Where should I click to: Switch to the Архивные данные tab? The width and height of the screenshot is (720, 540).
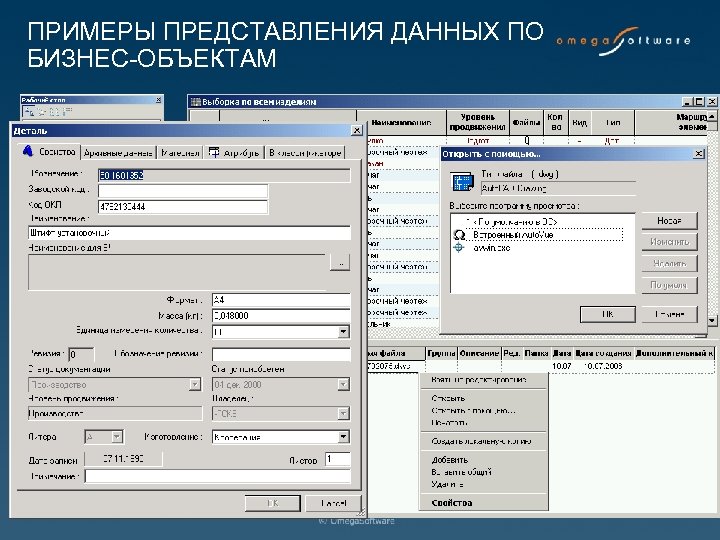click(118, 153)
